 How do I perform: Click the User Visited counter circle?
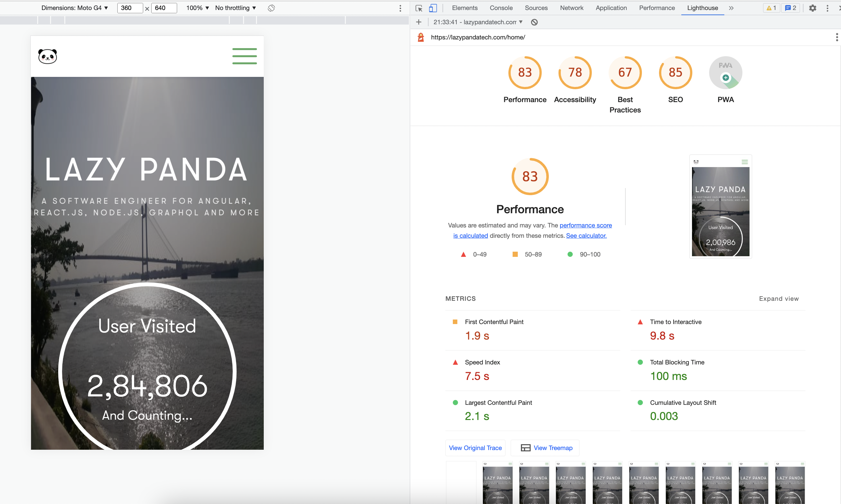pyautogui.click(x=147, y=366)
